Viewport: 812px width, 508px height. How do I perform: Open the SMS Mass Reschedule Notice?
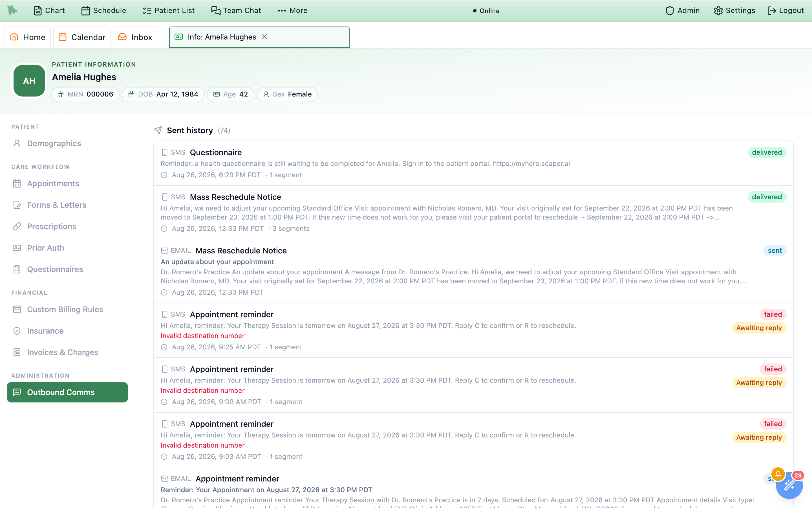click(473, 212)
